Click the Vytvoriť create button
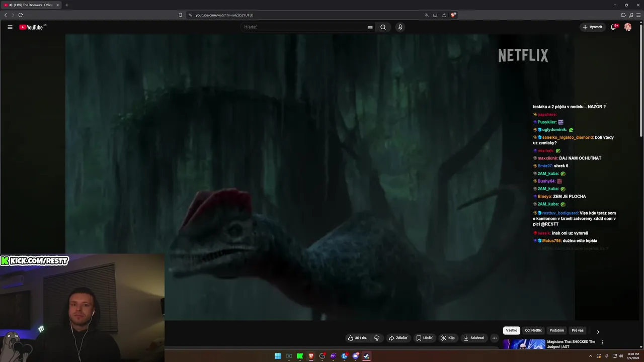 tap(592, 27)
